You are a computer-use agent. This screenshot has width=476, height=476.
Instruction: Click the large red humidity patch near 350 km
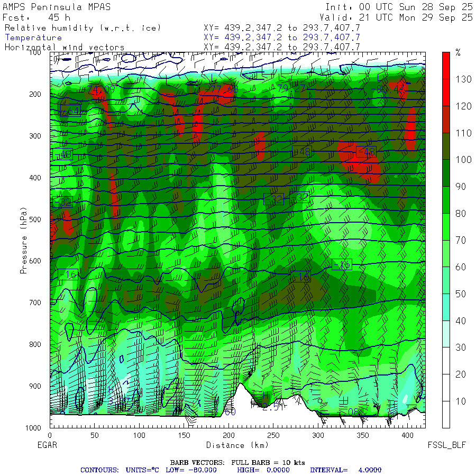(x=360, y=161)
